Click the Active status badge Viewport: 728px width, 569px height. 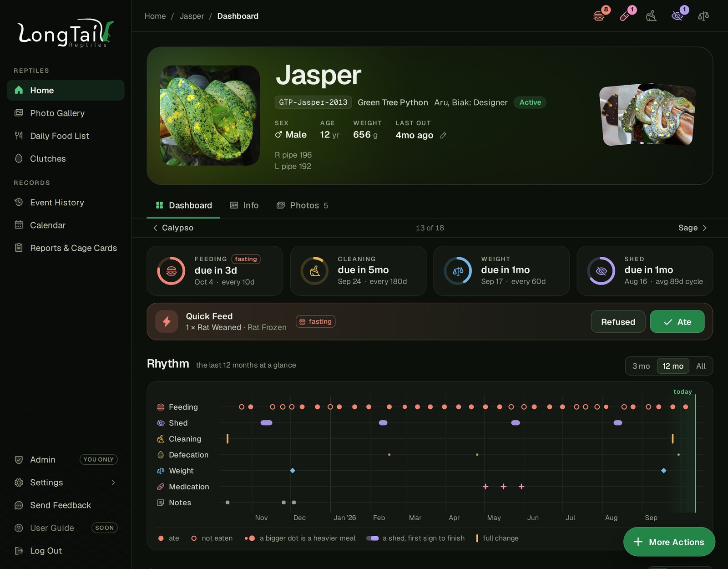click(530, 102)
